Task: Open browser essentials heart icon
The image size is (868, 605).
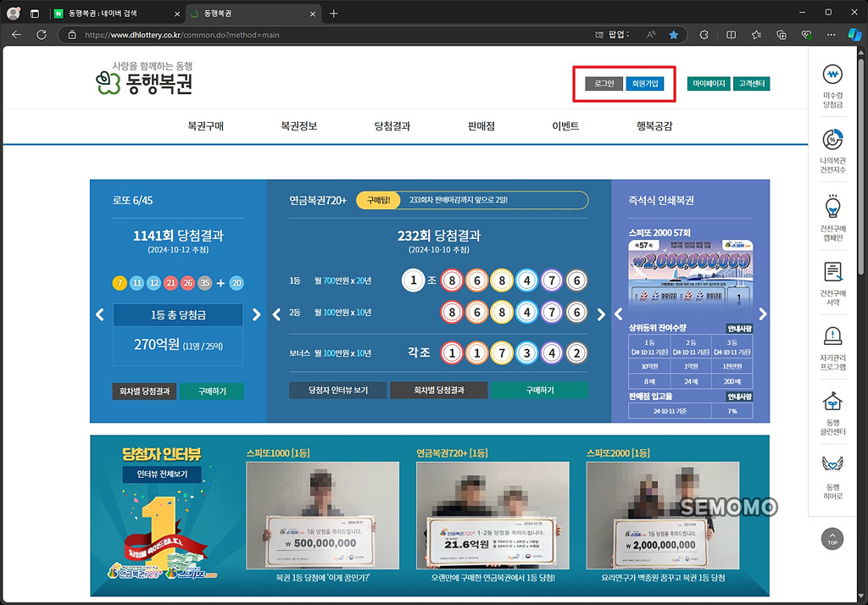Action: (807, 35)
